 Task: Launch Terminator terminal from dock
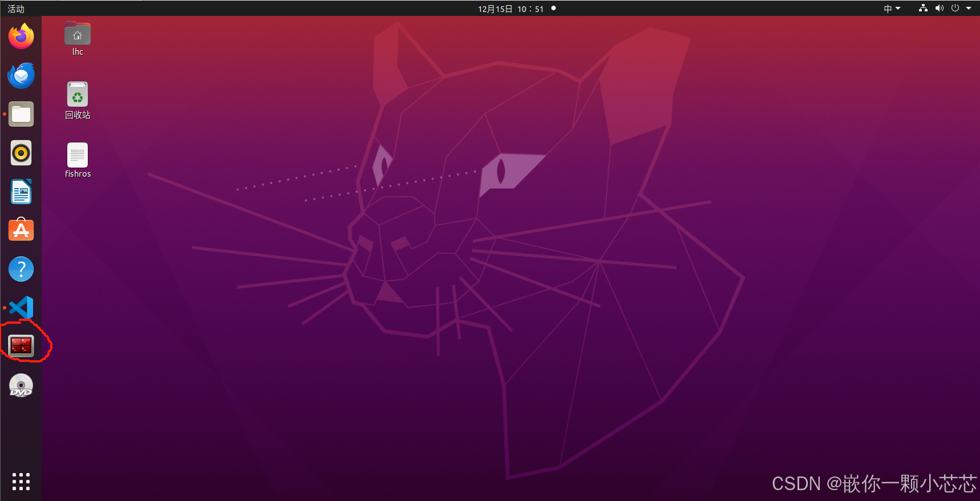pyautogui.click(x=21, y=346)
